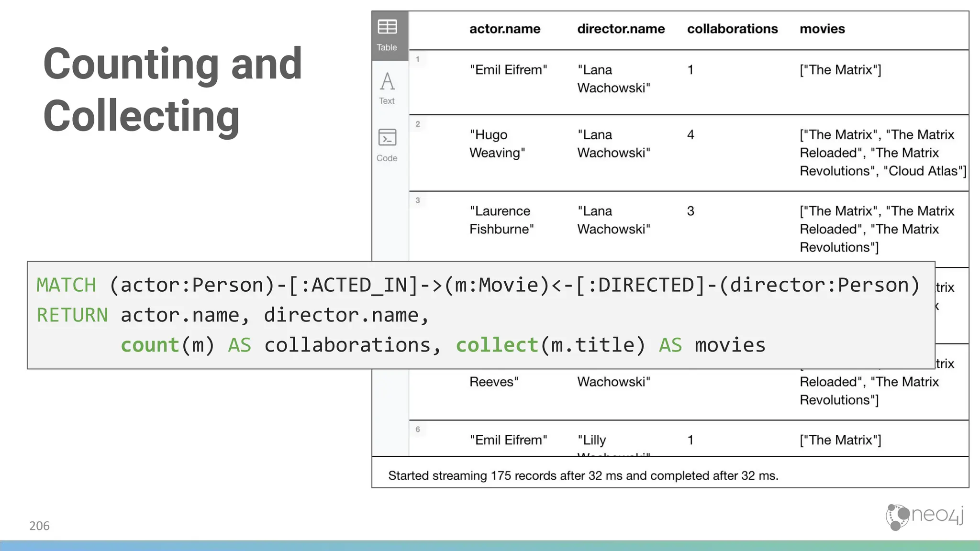Screen dimensions: 980x551
Task: Click the neo4j logo
Action: 924,517
